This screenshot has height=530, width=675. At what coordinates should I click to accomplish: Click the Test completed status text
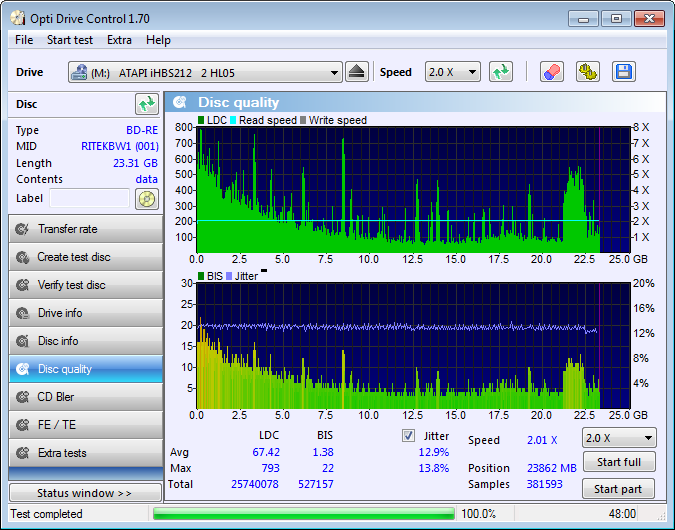46,514
